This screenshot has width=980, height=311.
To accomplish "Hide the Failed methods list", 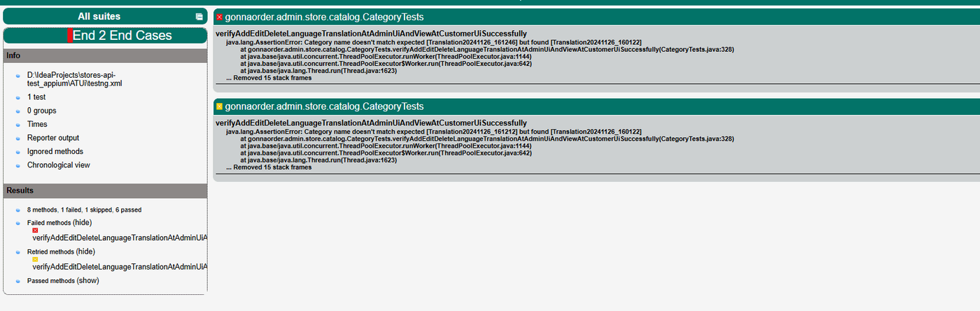I will [x=83, y=223].
